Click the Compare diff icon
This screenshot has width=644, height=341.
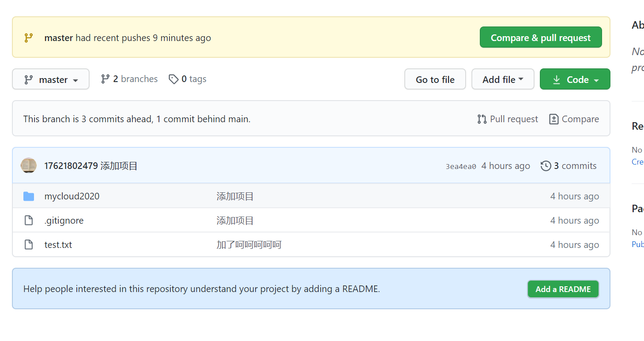pos(554,119)
